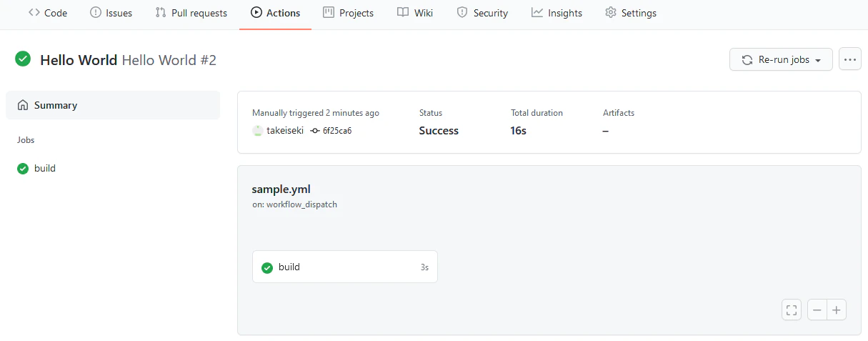
Task: Click the Jobs sidebar heading
Action: click(x=26, y=140)
